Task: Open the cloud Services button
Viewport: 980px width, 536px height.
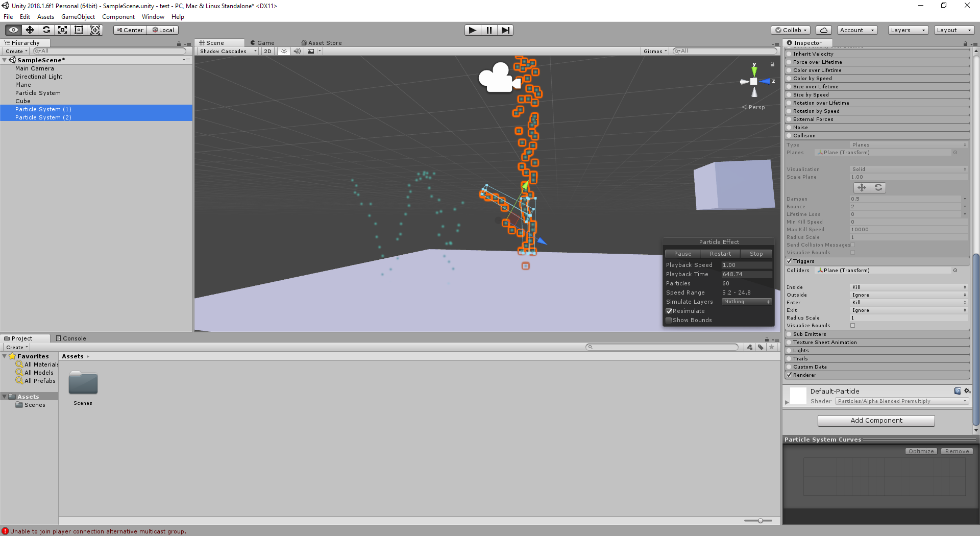Action: (x=824, y=30)
